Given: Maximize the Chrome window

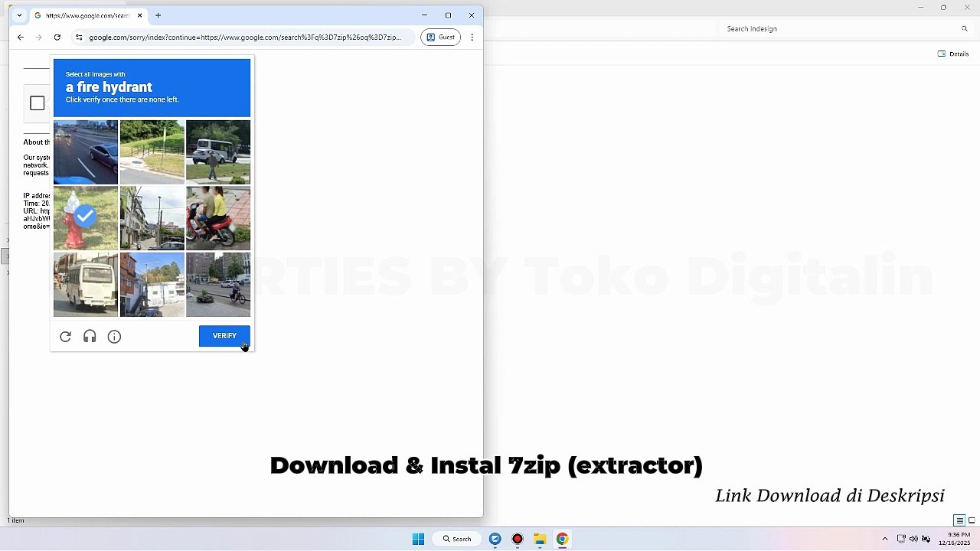Looking at the screenshot, I should (449, 15).
